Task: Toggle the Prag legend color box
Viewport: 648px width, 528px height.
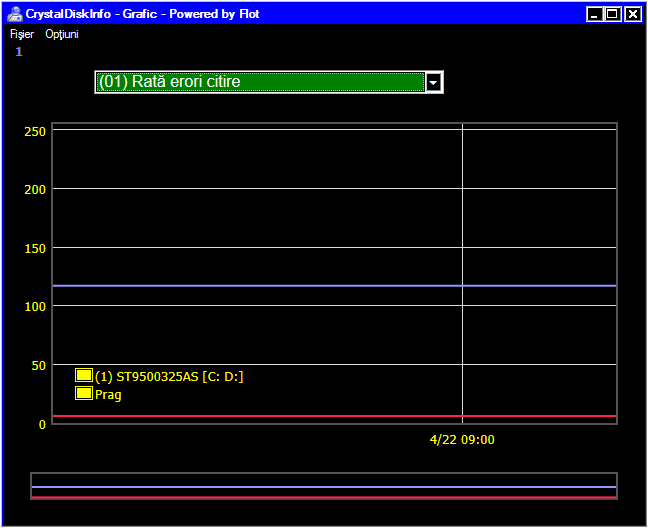Action: (x=84, y=393)
